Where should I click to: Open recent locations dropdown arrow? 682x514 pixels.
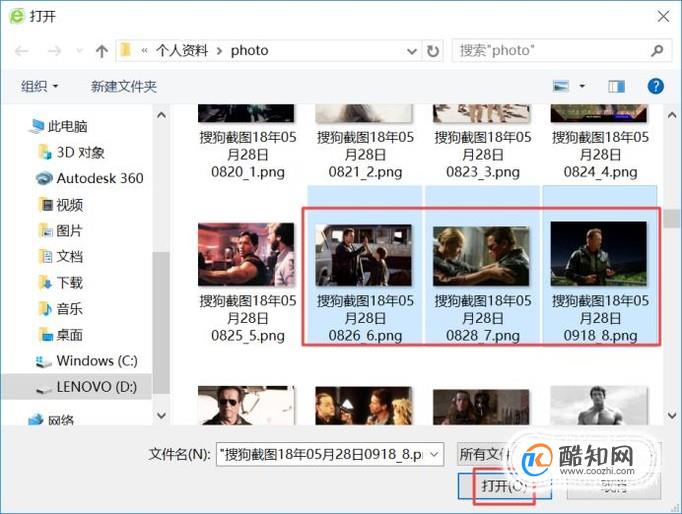pyautogui.click(x=79, y=51)
